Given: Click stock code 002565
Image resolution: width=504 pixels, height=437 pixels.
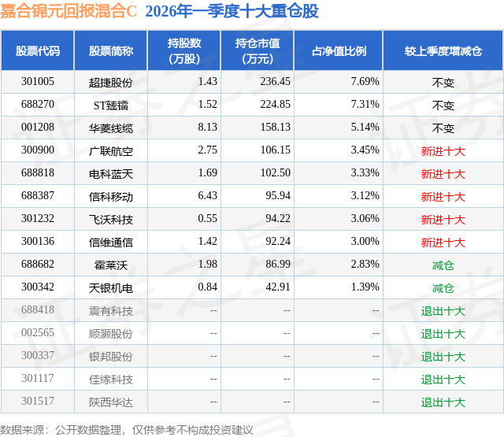Looking at the screenshot, I should pyautogui.click(x=38, y=332).
